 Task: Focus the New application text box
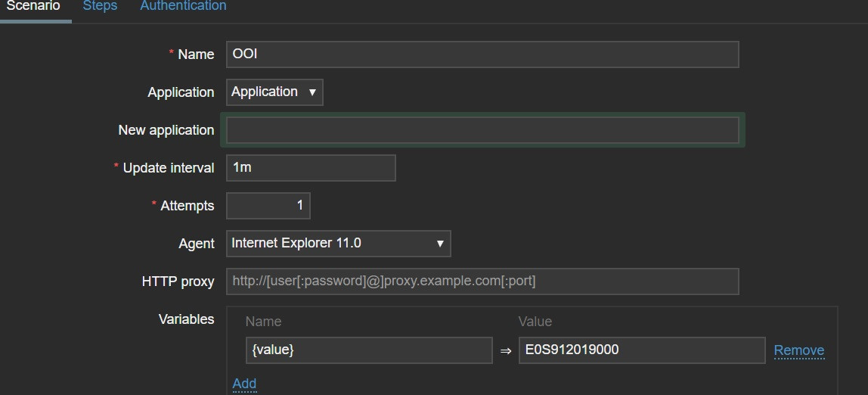pyautogui.click(x=482, y=130)
